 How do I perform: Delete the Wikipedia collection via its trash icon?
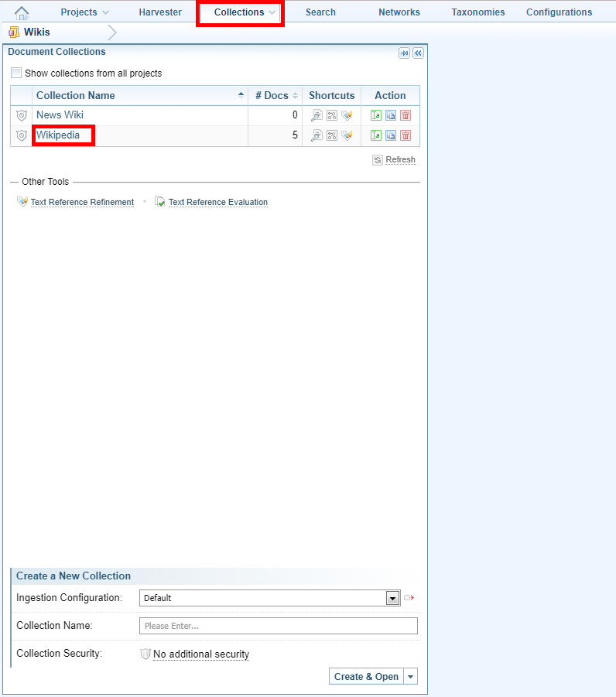(x=406, y=135)
